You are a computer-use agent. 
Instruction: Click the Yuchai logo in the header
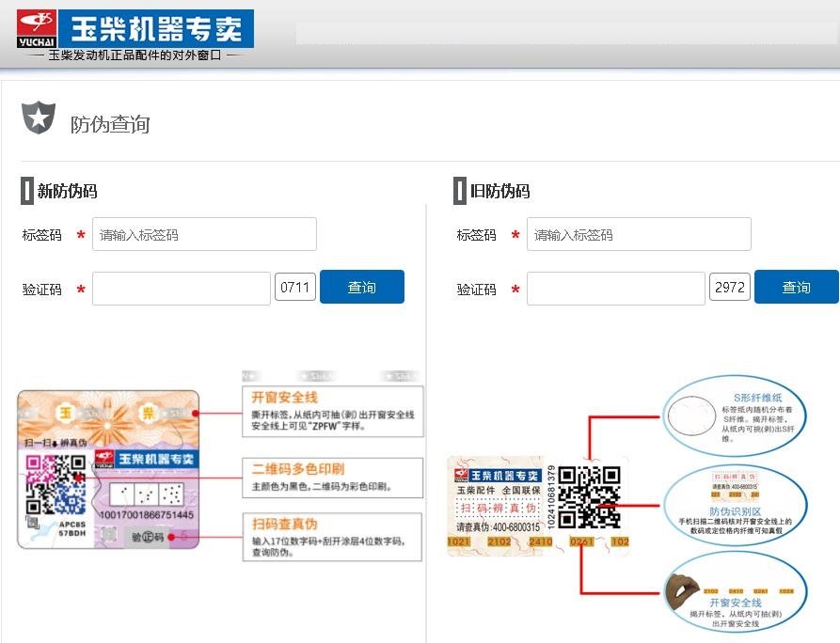point(37,28)
